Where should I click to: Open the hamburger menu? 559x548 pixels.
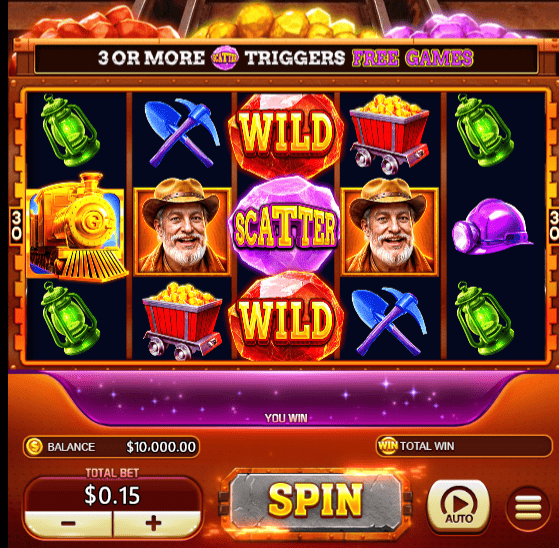pyautogui.click(x=528, y=508)
